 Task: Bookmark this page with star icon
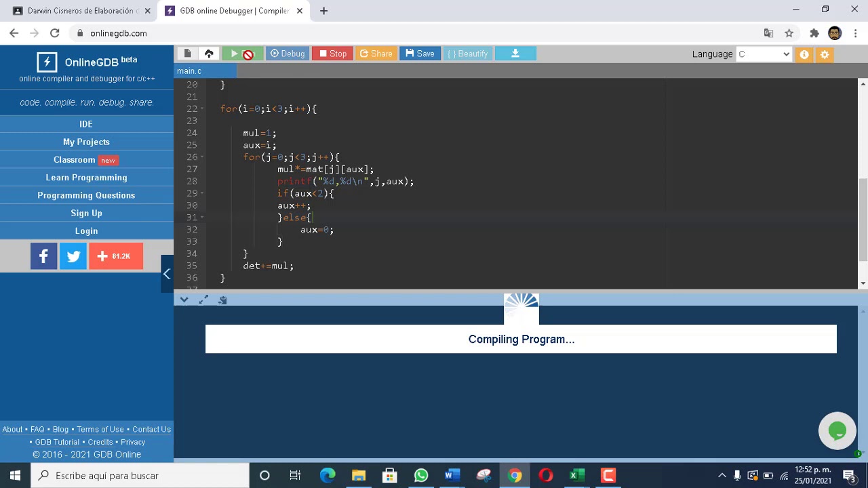coord(789,33)
